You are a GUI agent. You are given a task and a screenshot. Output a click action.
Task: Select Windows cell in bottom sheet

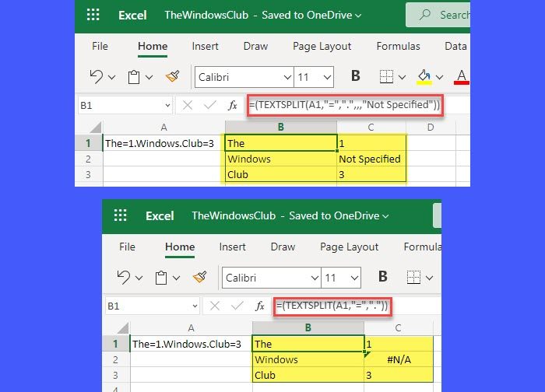(308, 359)
